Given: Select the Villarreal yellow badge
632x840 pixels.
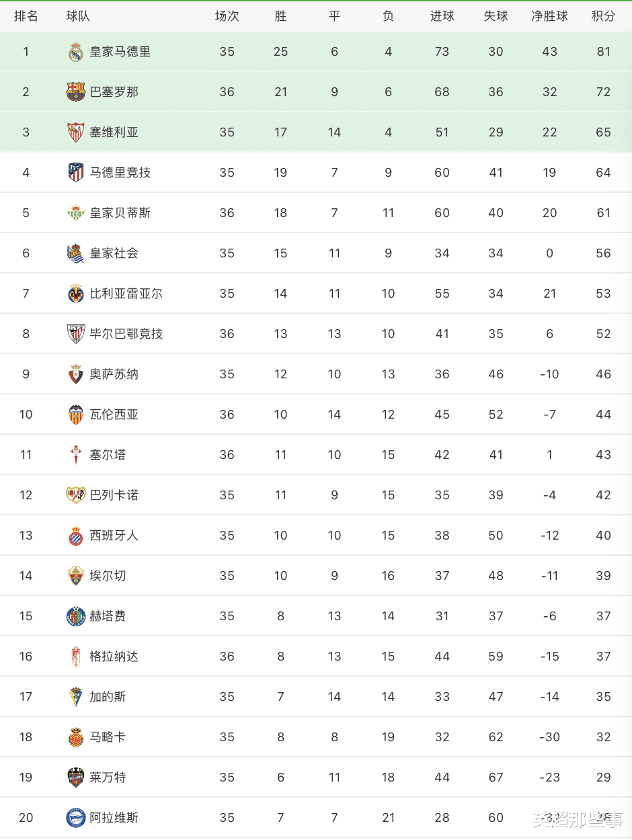Looking at the screenshot, I should point(76,294).
